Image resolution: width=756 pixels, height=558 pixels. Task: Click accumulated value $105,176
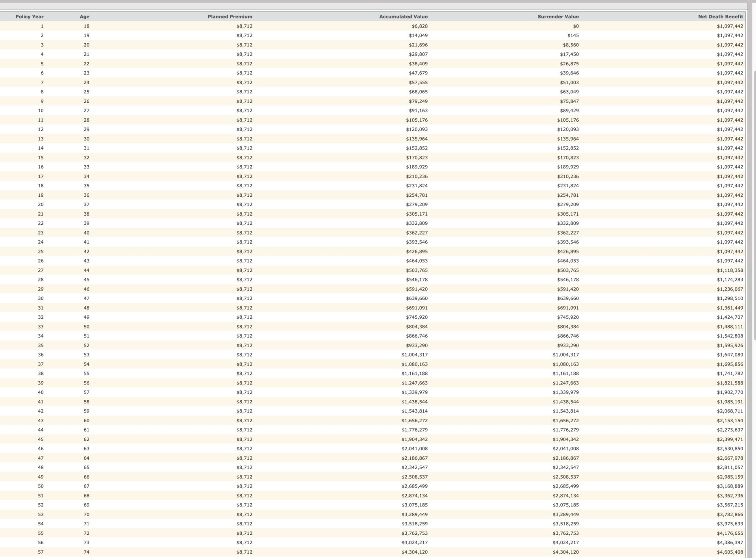(417, 120)
